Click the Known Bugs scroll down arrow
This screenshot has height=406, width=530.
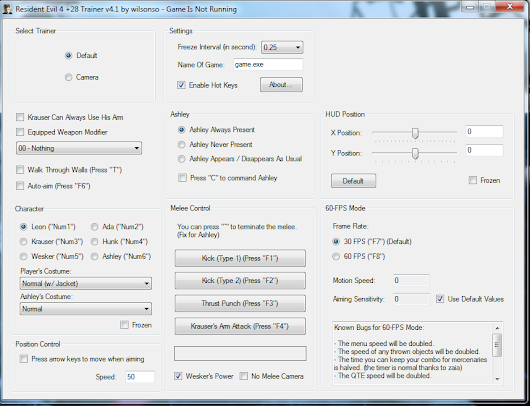pos(497,379)
